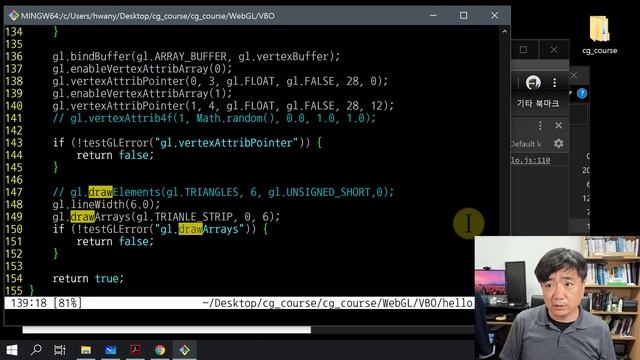
Task: Click the gl.bindBuffer line 136
Action: (196, 56)
